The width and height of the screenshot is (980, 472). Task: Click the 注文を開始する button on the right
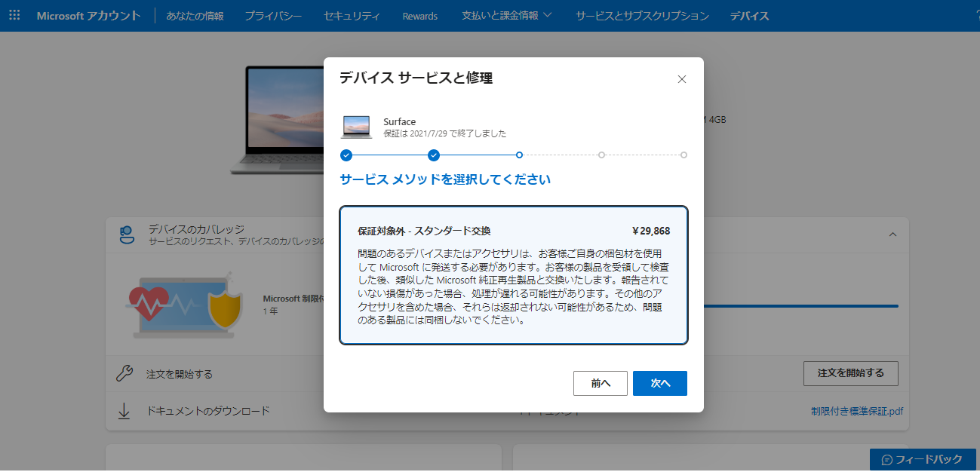point(851,373)
